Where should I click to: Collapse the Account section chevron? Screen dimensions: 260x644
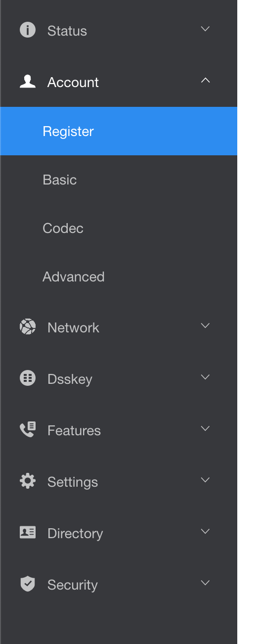tap(206, 80)
